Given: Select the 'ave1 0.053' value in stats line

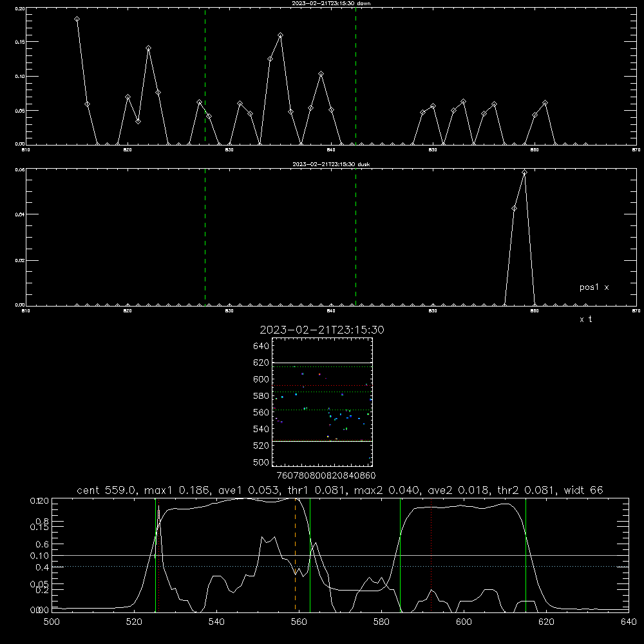Looking at the screenshot, I should [x=249, y=490].
